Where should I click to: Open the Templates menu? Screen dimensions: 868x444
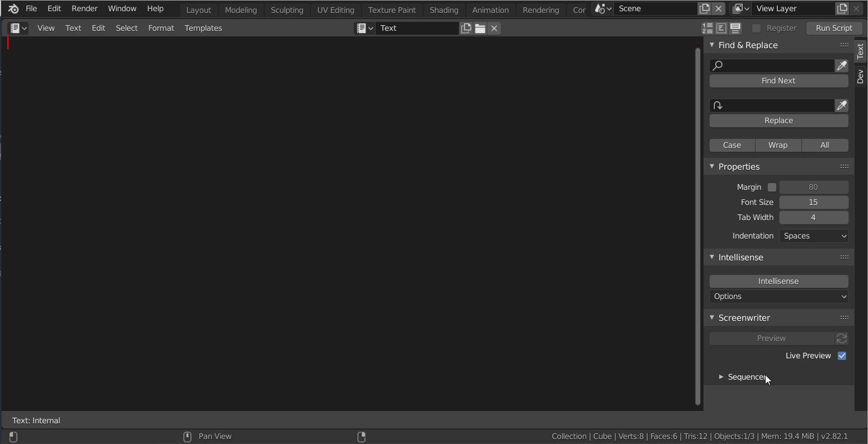coord(203,28)
